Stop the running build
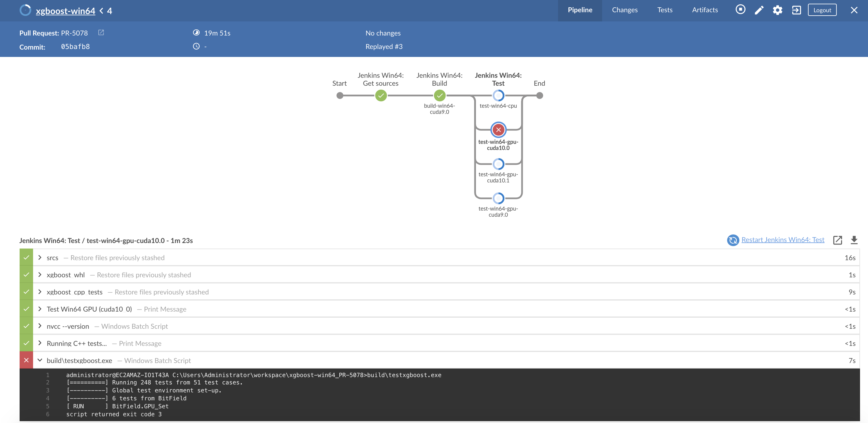868x423 pixels. (740, 10)
